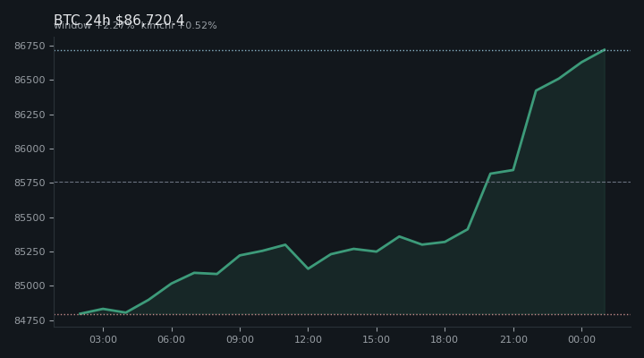Click the 12:00 time axis label
The image size is (644, 358).
pyautogui.click(x=308, y=339)
